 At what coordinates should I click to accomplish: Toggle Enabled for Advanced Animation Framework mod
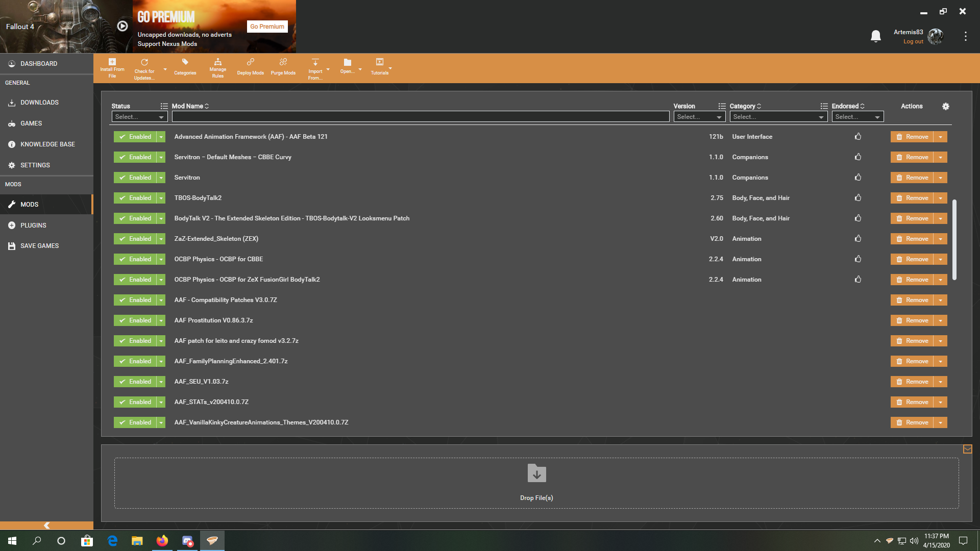(135, 137)
